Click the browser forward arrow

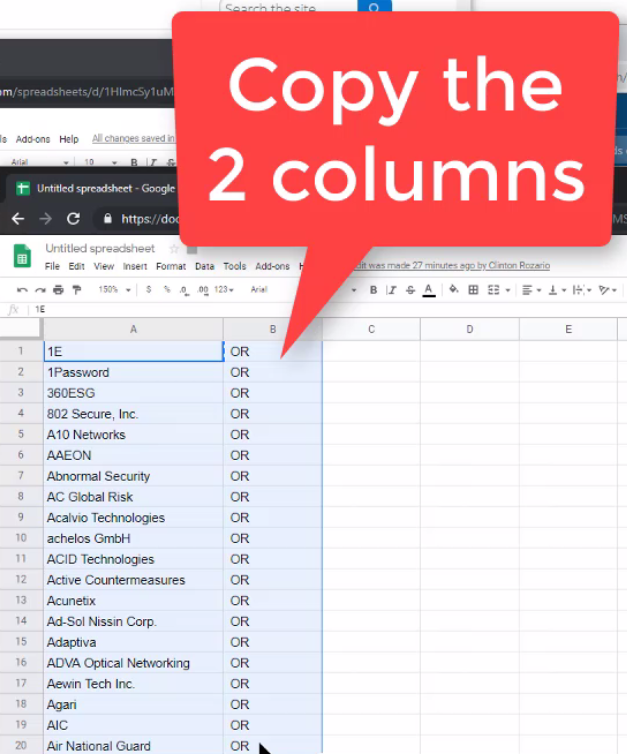46,219
